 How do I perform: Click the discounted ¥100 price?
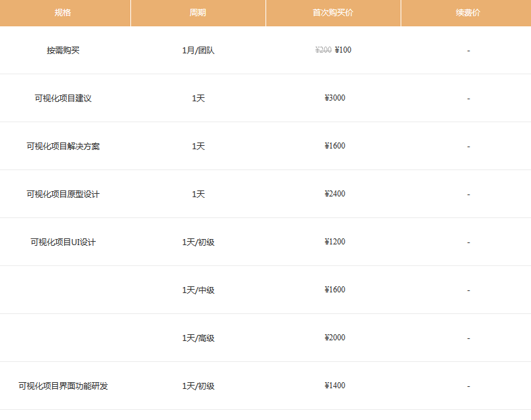pyautogui.click(x=343, y=50)
